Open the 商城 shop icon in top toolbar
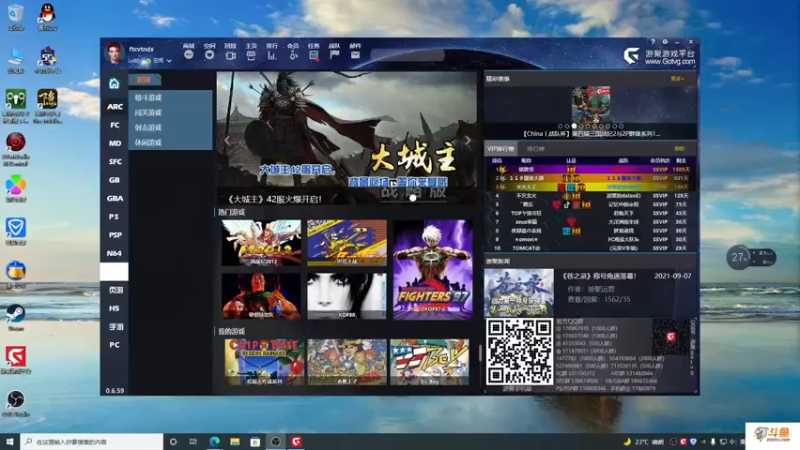This screenshot has width=800, height=450. point(189,55)
